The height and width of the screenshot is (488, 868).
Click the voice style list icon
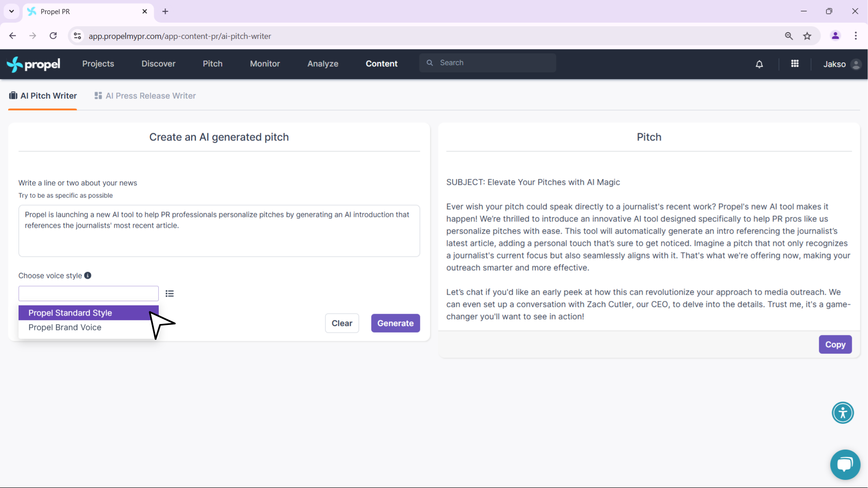[x=170, y=294]
